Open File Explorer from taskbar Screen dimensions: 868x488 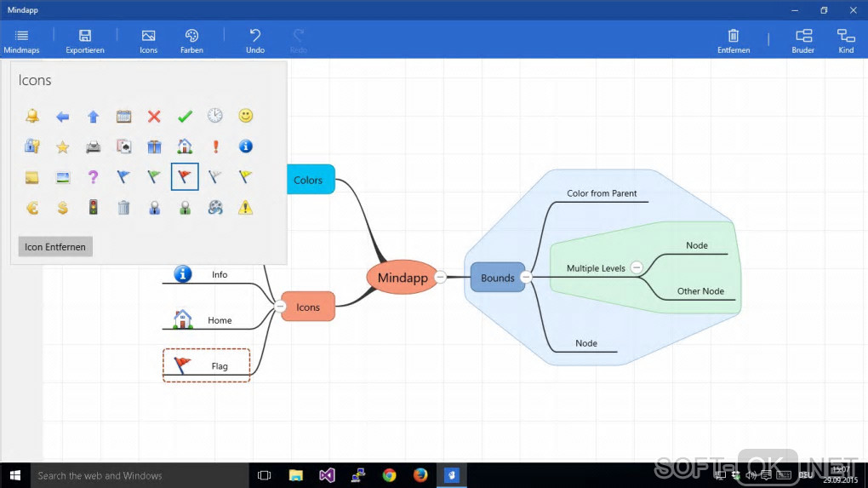tap(295, 475)
